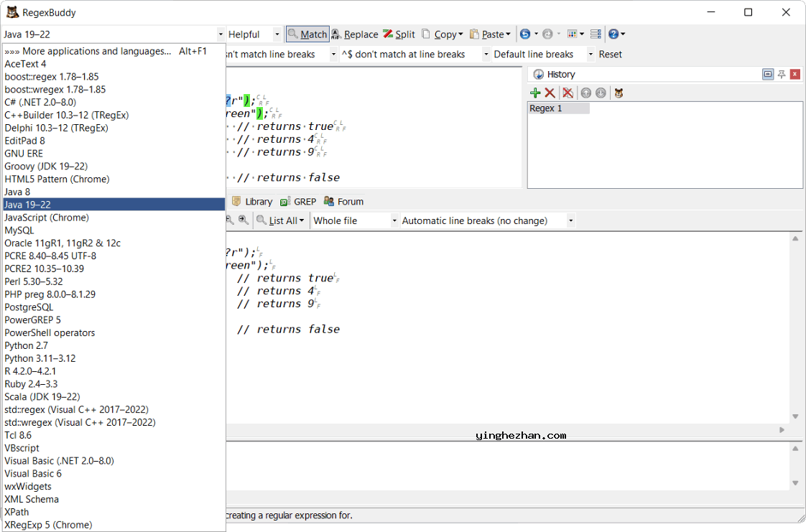Select 'C# (.NET 2.0–8.0)' from the list
Screen dimensions: 806x532
114,102
